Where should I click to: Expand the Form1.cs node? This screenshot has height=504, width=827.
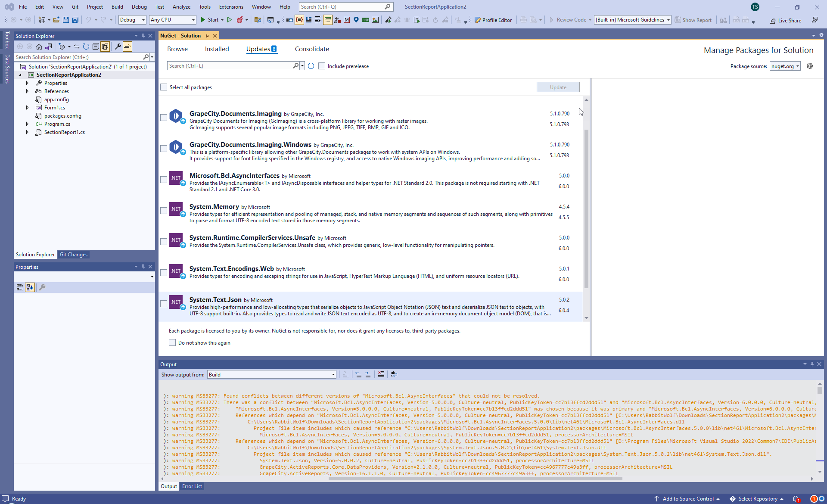[x=27, y=108]
